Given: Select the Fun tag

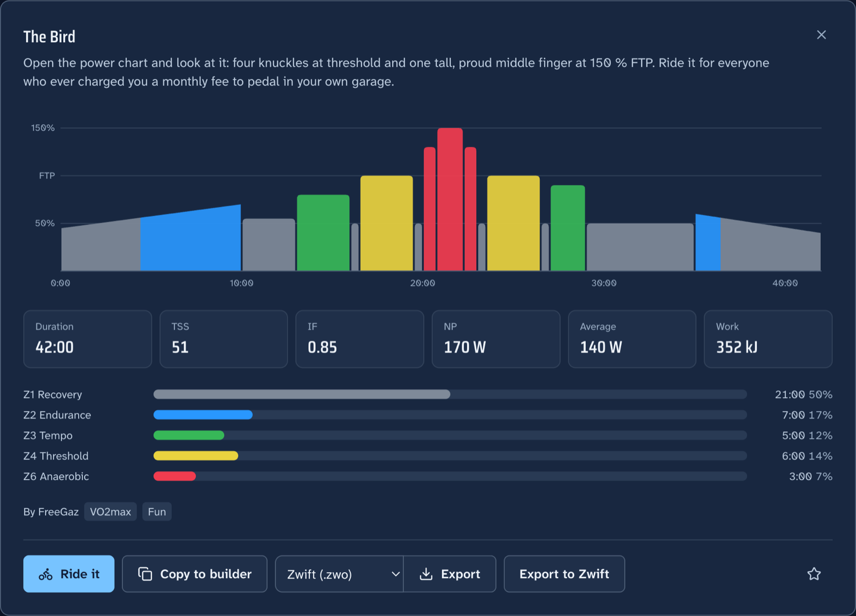Looking at the screenshot, I should [x=157, y=512].
